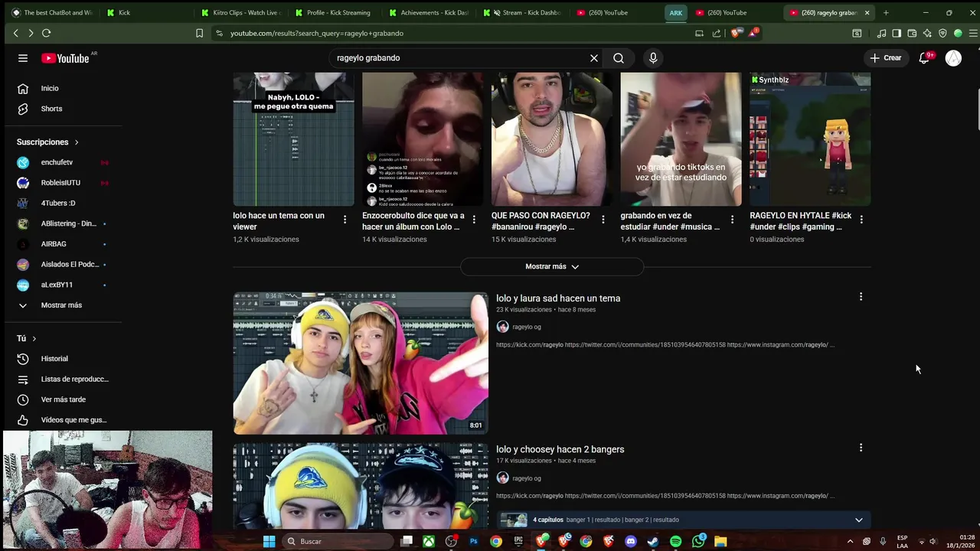
Task: Open more options for Enzocorobulto short
Action: pyautogui.click(x=474, y=220)
